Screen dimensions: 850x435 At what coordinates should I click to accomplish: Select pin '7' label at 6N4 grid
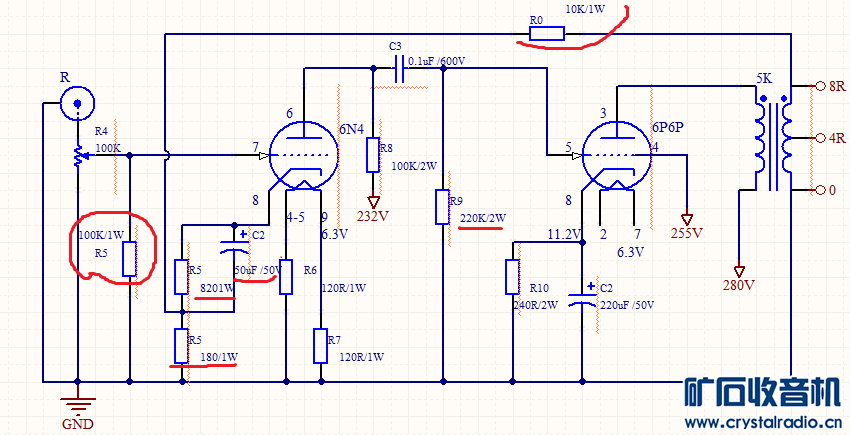(x=255, y=148)
